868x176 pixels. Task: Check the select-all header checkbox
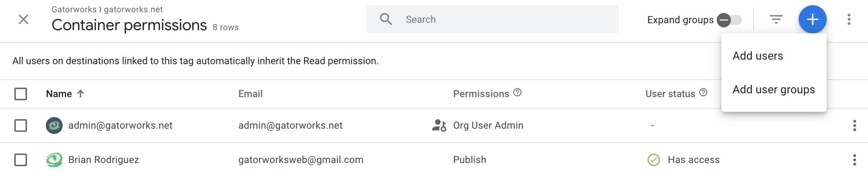click(21, 94)
